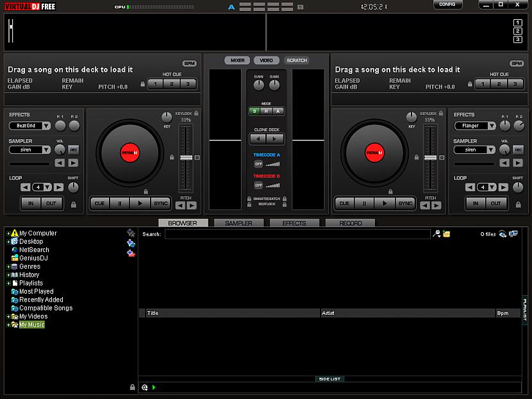Viewport: 532px width, 399px height.
Task: Expand the Playlists tree node
Action: pos(8,283)
